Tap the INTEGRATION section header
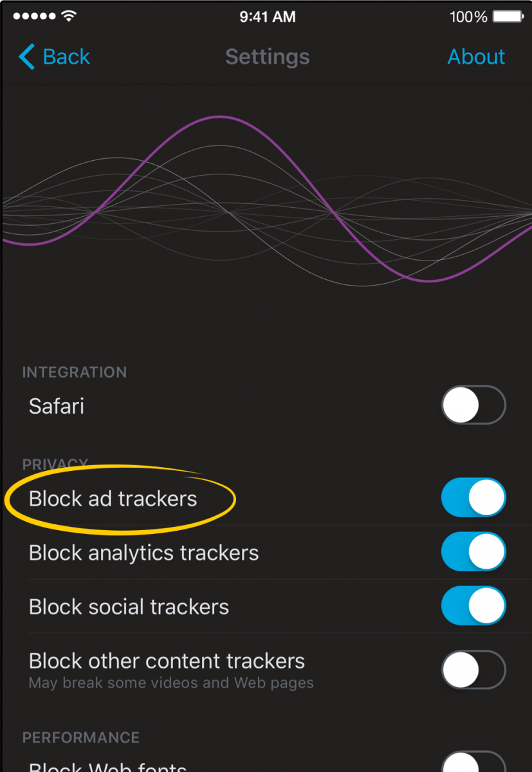This screenshot has height=772, width=532. click(75, 372)
